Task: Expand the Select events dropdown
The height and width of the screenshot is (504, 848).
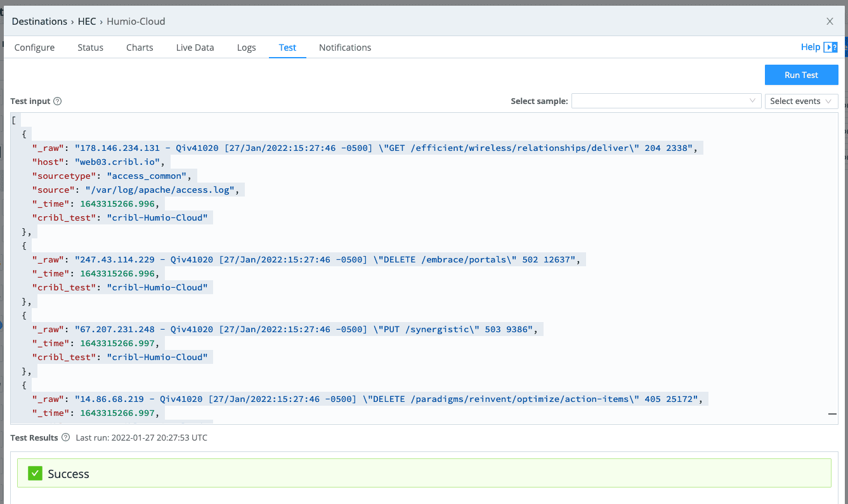Action: point(801,101)
